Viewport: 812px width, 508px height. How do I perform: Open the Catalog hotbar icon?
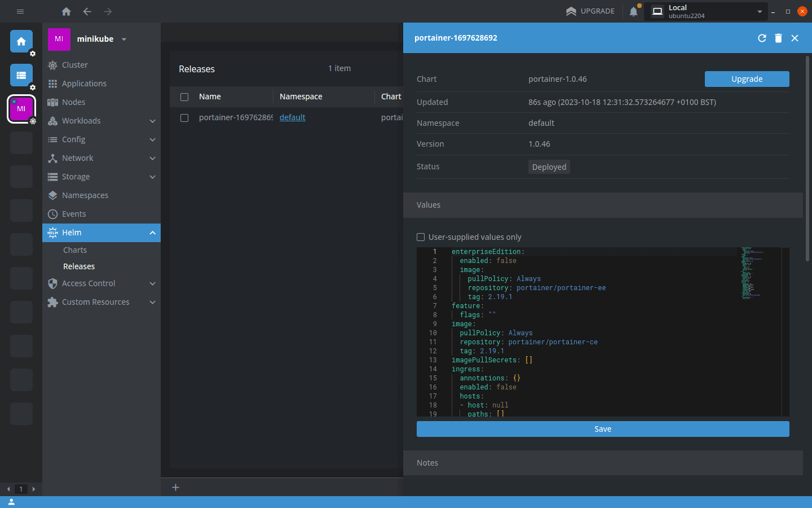pos(21,75)
